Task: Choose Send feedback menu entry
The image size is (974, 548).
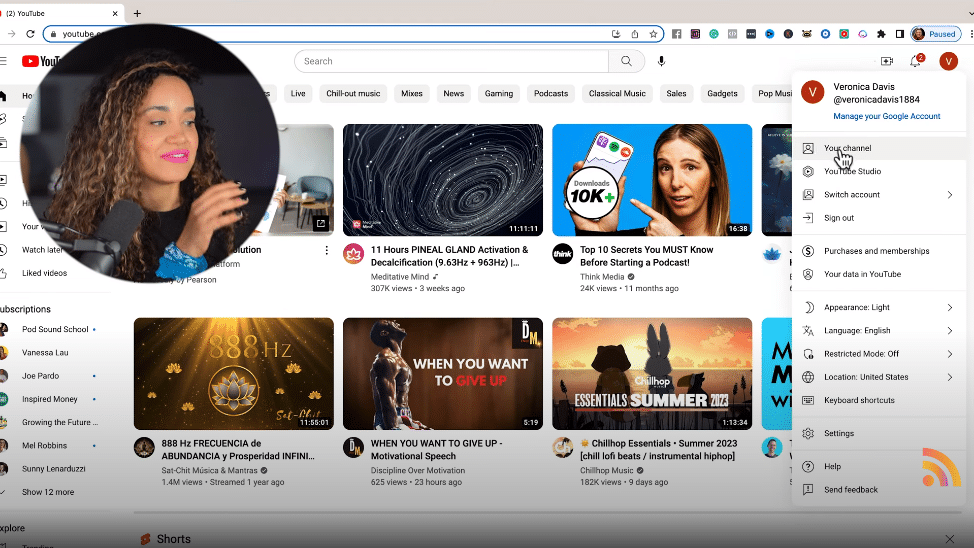Action: [878, 490]
